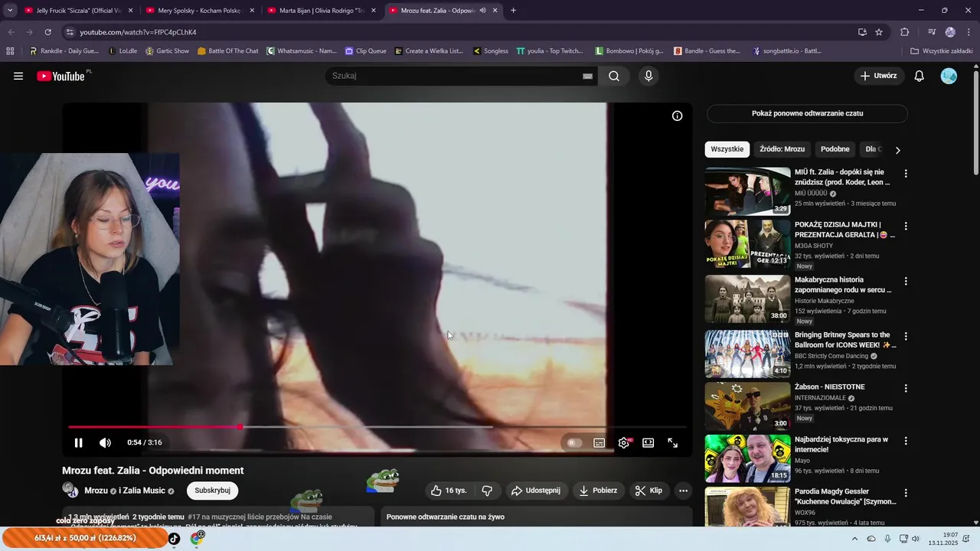Open TikTok from the taskbar
The height and width of the screenshot is (551, 980).
(x=174, y=539)
